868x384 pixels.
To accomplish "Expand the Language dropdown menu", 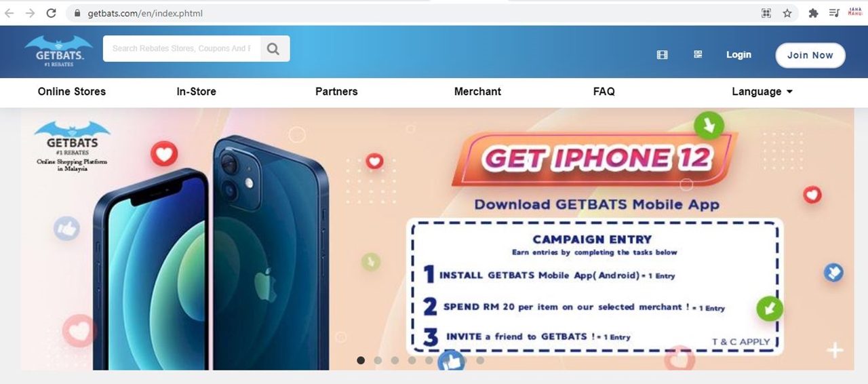I will coord(762,92).
